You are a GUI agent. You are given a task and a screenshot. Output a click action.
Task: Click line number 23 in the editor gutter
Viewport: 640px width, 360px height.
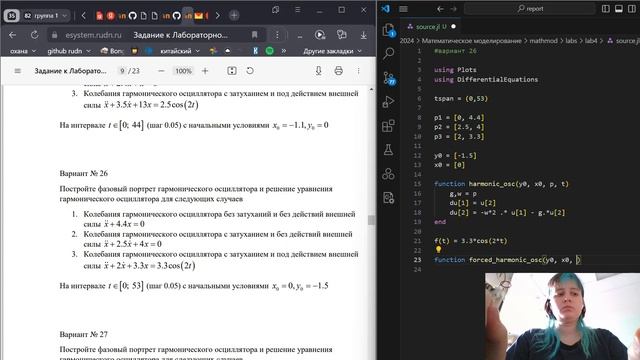click(x=417, y=260)
